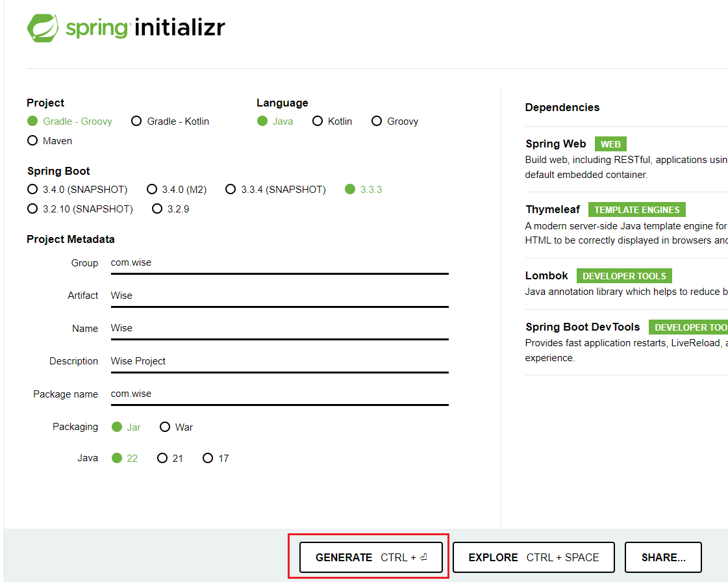Screen dimensions: 728x582
Task: Pick Spring Boot 3.4.0 (SNAPSHOT) version
Action: tap(32, 190)
